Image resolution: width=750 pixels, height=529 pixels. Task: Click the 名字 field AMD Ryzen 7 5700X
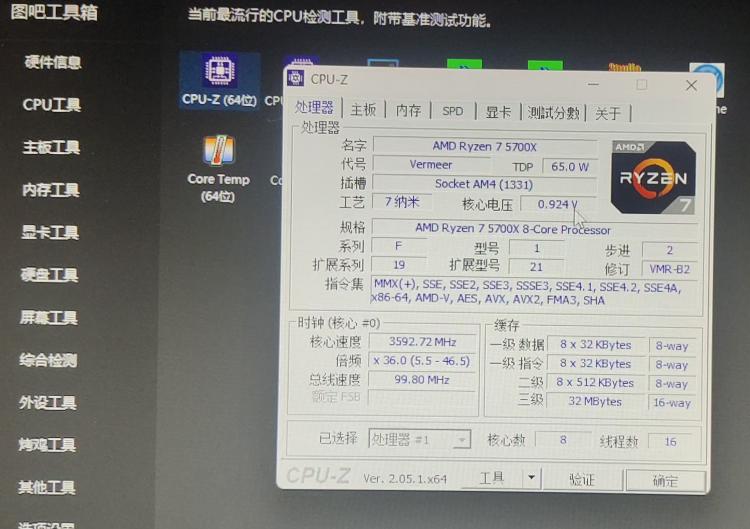[485, 146]
